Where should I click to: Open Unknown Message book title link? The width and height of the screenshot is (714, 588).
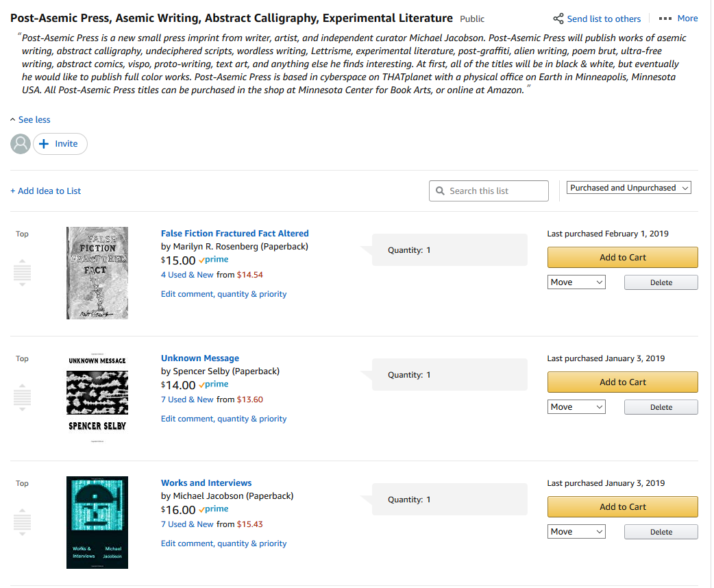(200, 358)
